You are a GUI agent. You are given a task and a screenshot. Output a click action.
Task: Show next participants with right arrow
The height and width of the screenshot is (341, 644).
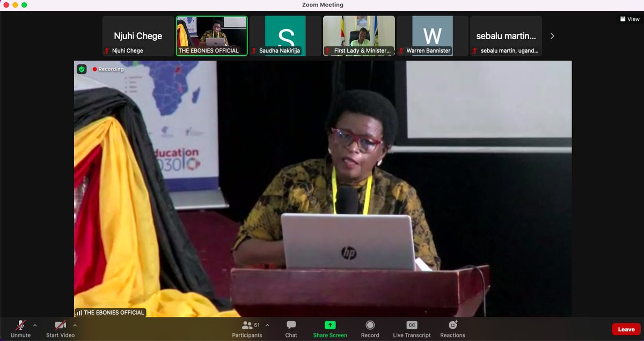pos(552,36)
